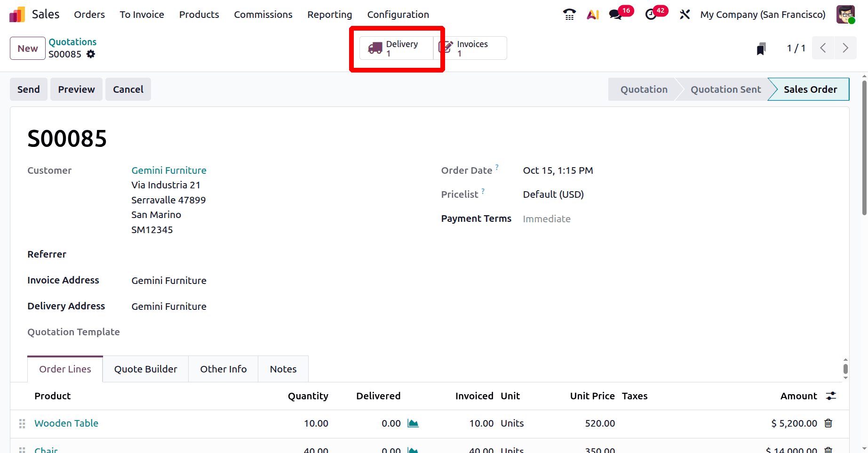868x453 pixels.
Task: Open optional columns selector beside Amount header
Action: [831, 396]
